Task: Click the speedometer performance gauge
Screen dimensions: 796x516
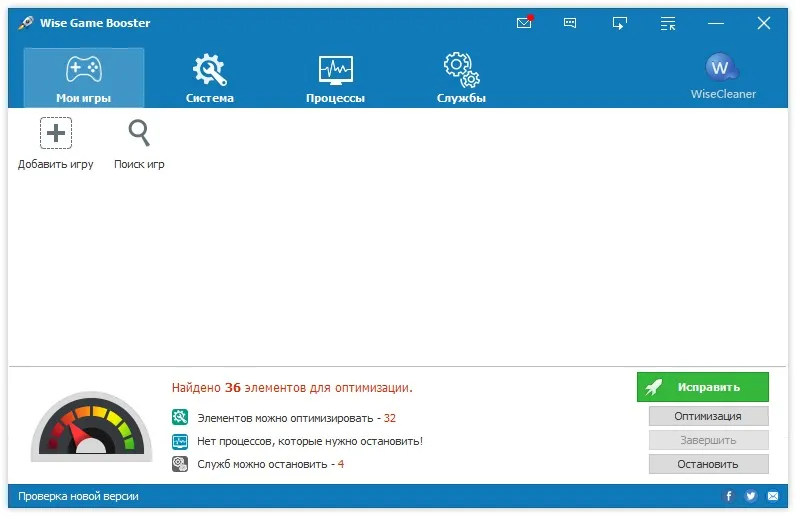Action: pyautogui.click(x=91, y=427)
